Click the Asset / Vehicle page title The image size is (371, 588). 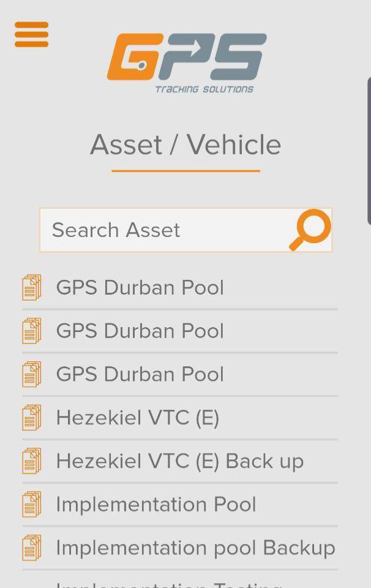185,145
